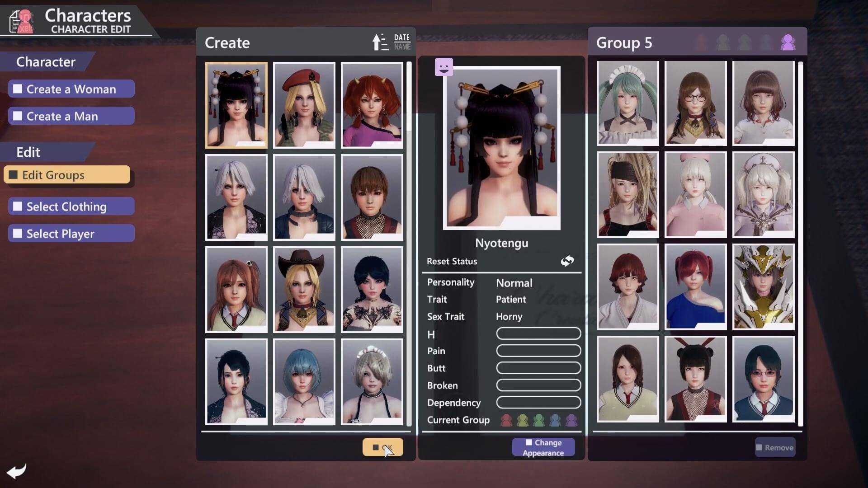Click the blue Current Group icon
This screenshot has height=488, width=868.
[555, 420]
